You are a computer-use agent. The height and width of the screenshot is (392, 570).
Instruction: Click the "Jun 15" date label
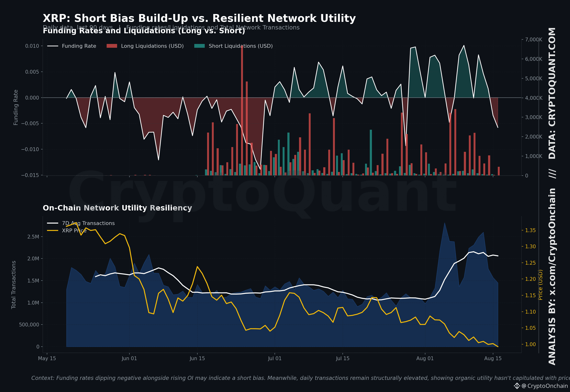click(197, 358)
